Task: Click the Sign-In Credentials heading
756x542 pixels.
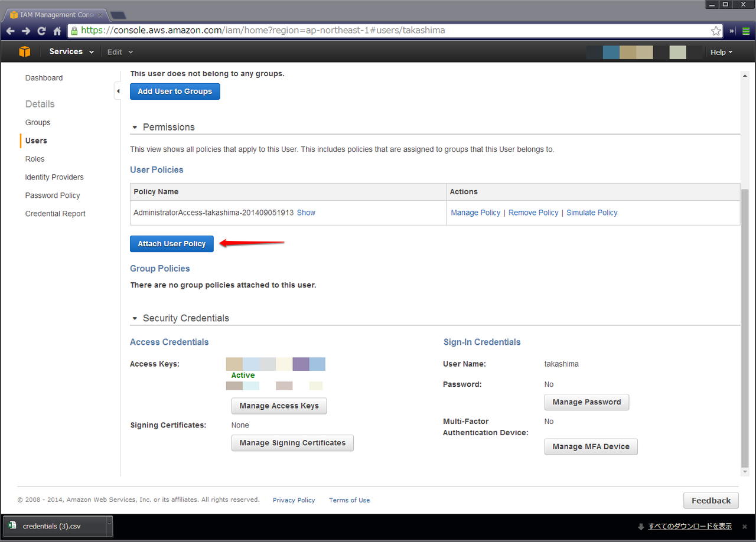Action: click(482, 342)
